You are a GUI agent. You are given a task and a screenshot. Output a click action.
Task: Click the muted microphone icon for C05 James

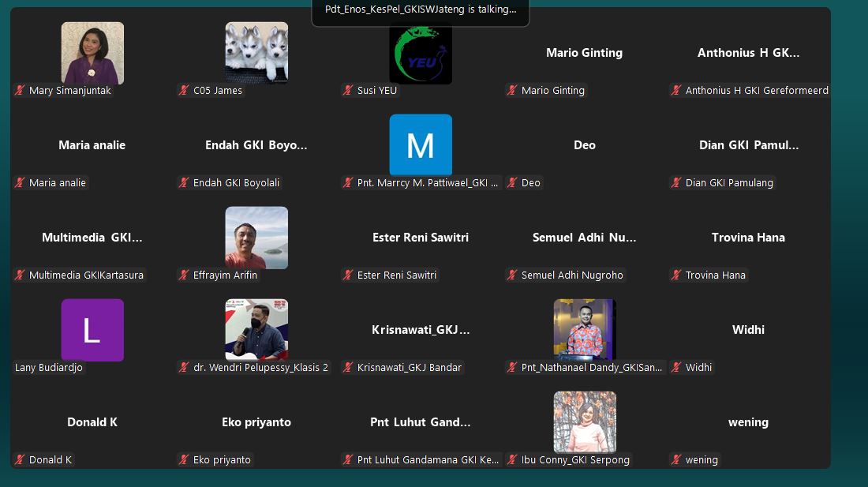pyautogui.click(x=185, y=90)
